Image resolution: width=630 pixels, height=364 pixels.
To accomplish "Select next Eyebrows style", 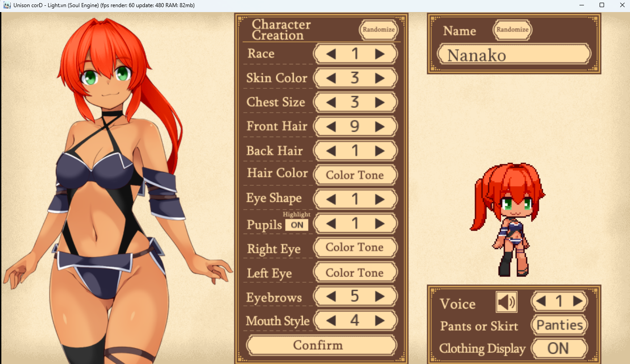I will coord(380,296).
